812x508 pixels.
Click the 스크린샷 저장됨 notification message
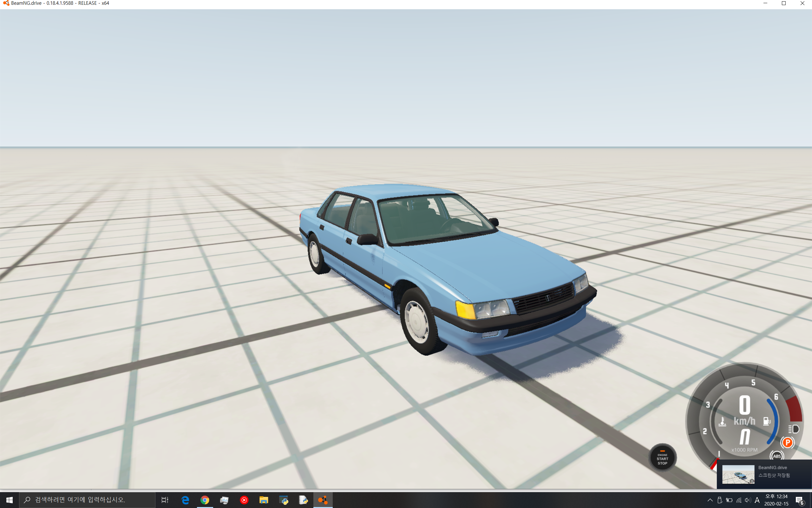coord(774,475)
